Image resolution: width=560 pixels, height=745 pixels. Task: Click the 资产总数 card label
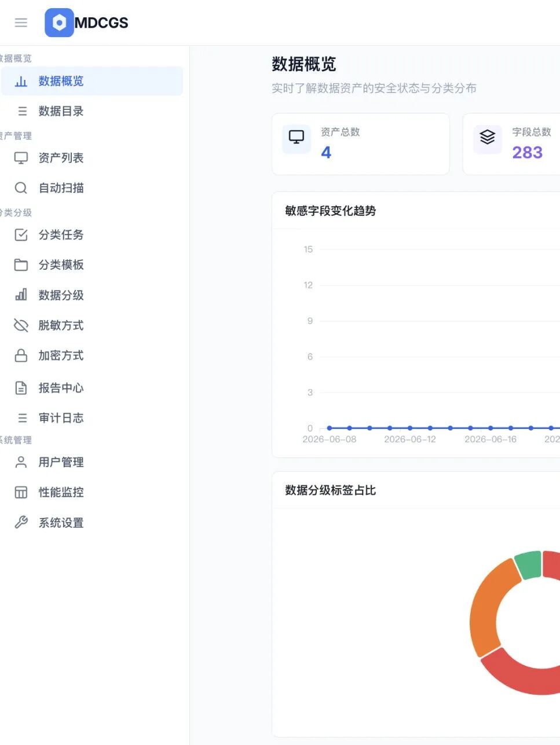click(x=341, y=132)
